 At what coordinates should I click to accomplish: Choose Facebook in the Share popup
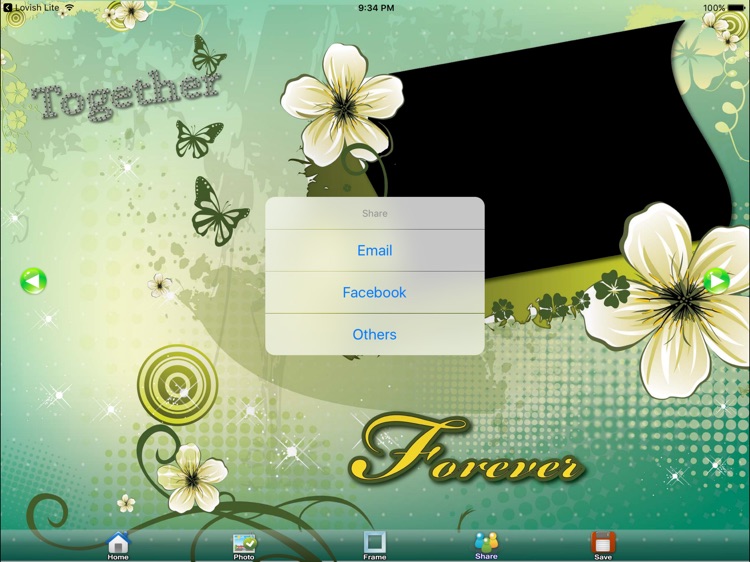click(x=375, y=293)
